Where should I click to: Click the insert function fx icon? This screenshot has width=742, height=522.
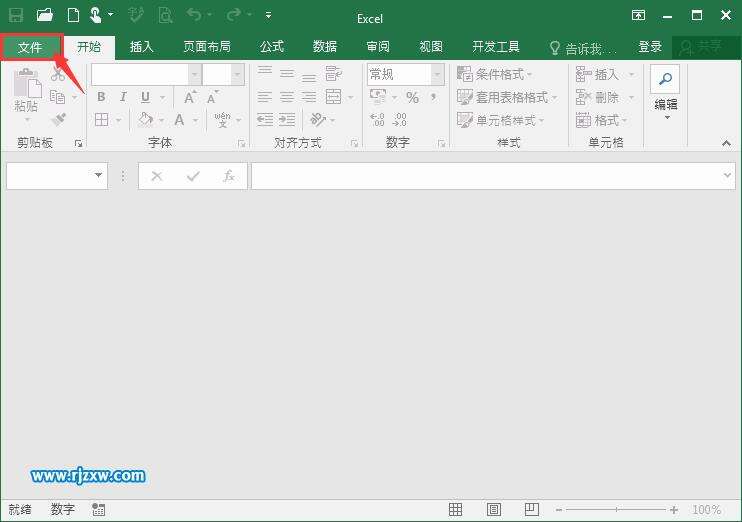click(228, 176)
